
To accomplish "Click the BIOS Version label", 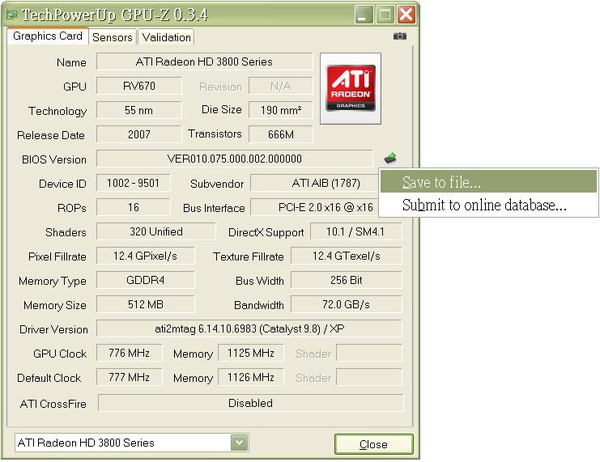I will point(54,160).
